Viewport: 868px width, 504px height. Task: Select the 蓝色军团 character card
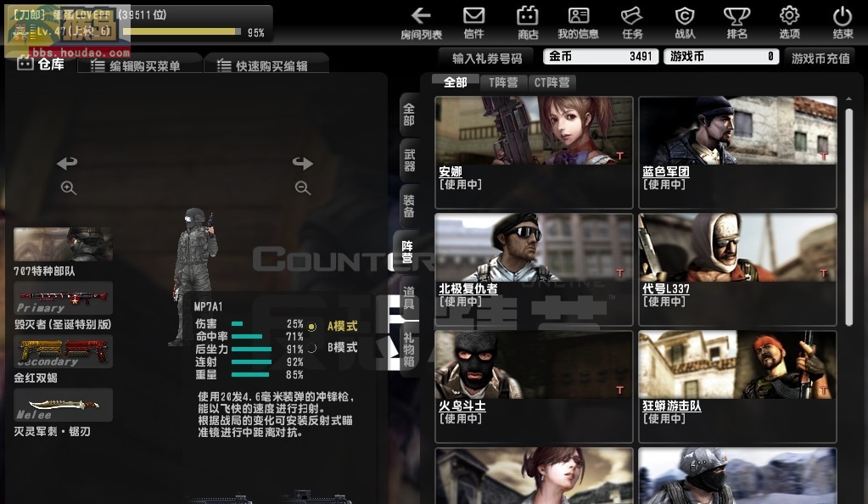pyautogui.click(x=737, y=153)
